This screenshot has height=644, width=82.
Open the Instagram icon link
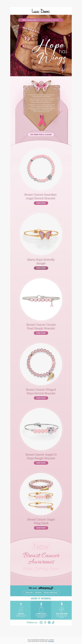[x=41, y=622]
